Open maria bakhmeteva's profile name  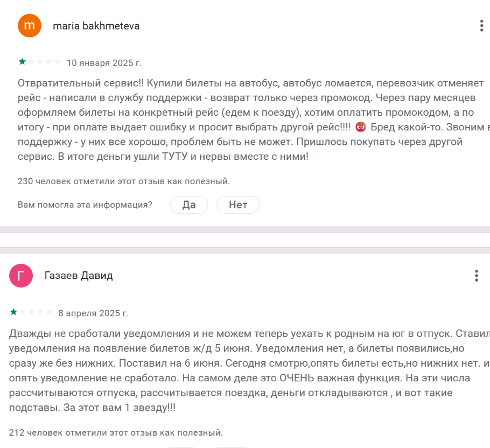pyautogui.click(x=96, y=26)
